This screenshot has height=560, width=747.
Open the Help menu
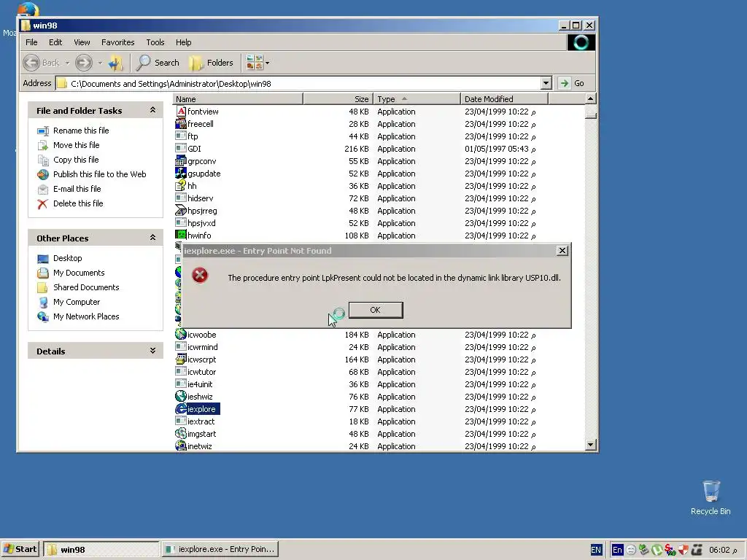point(183,42)
